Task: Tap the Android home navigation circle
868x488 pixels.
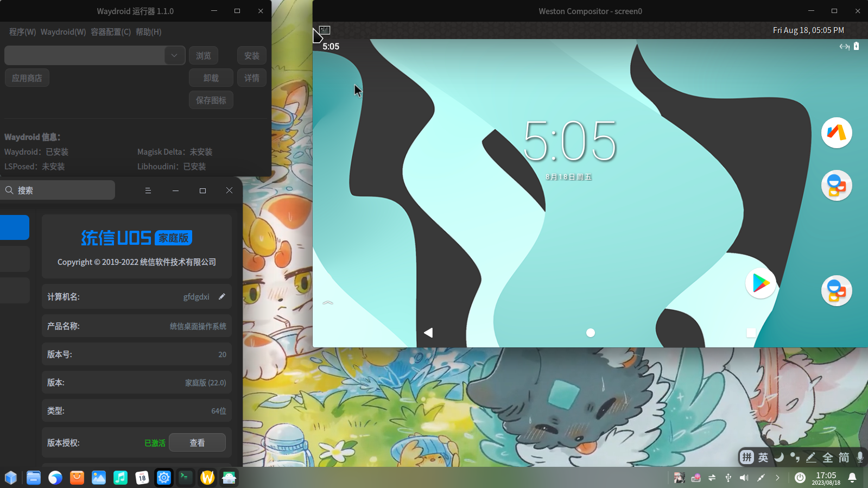Action: (x=591, y=333)
